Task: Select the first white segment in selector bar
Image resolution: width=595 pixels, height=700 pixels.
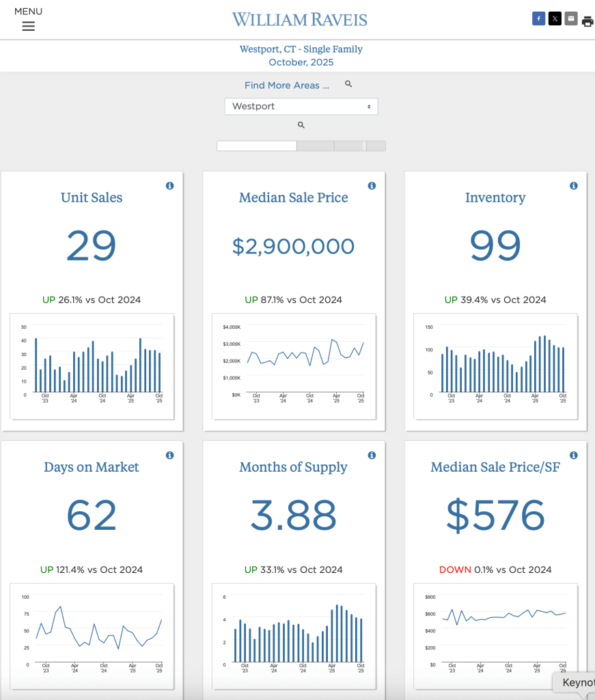Action: [256, 146]
